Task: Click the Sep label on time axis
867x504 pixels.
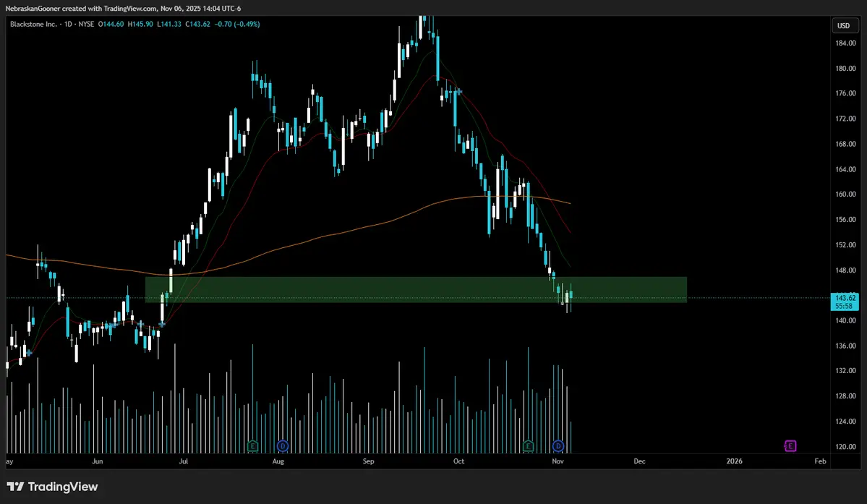Action: [368, 461]
